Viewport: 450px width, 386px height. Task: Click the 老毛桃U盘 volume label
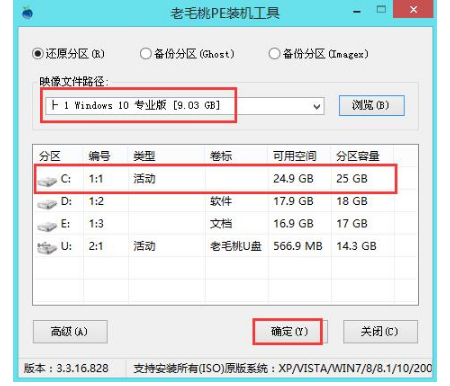[236, 246]
